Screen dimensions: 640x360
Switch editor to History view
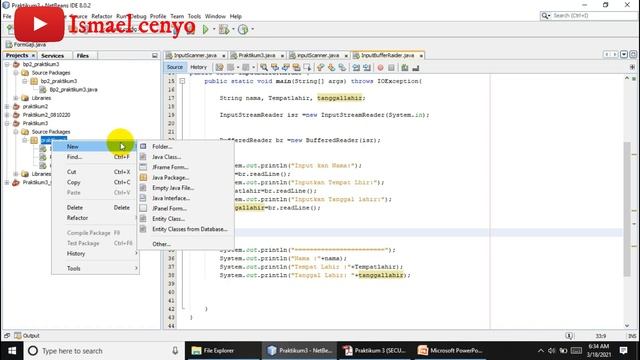click(x=199, y=67)
